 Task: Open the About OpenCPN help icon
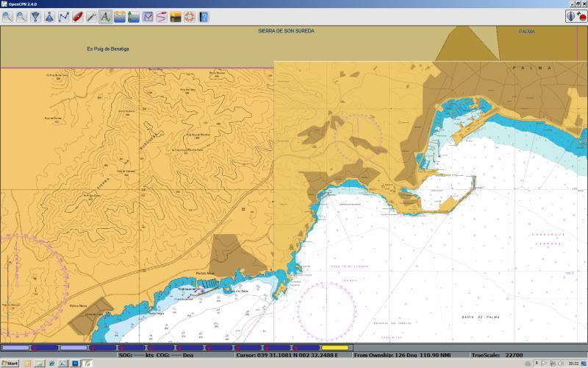[204, 16]
